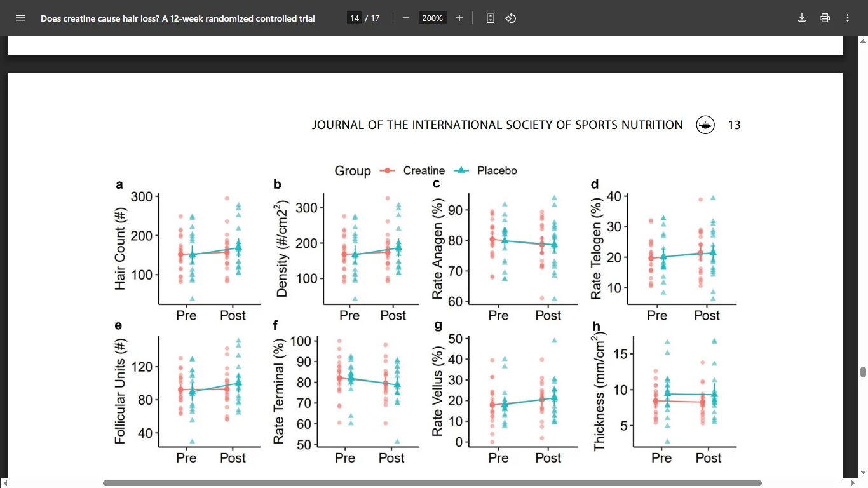Rotate the document counterclockwise
The image size is (868, 488).
(x=510, y=18)
